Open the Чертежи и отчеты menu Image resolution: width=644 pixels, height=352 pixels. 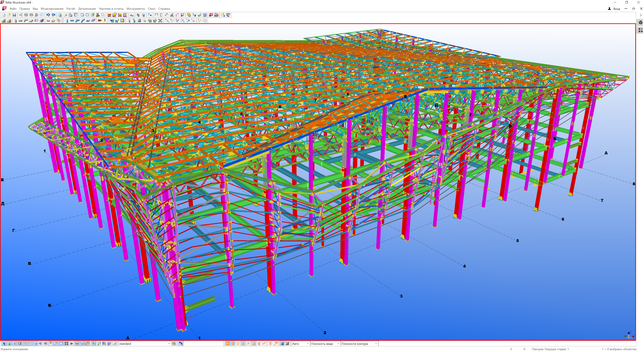[111, 9]
